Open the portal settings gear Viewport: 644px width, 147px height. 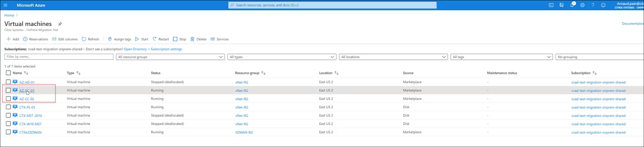[x=582, y=5]
